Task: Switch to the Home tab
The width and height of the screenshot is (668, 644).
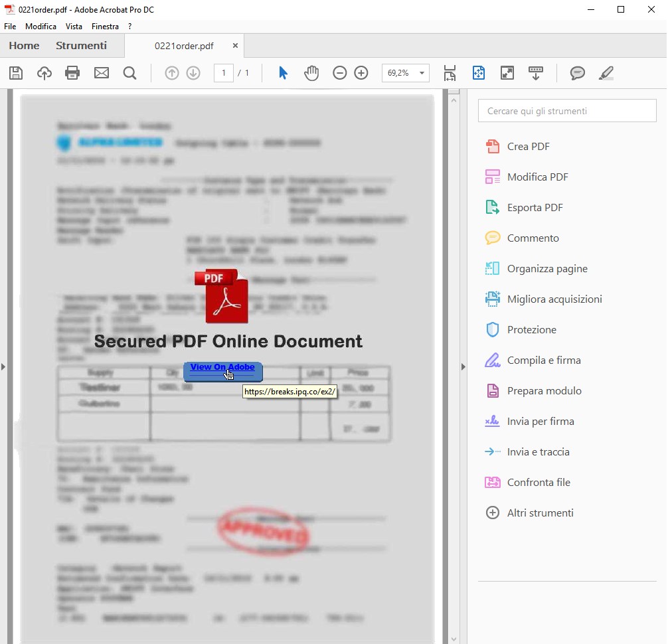Action: [24, 46]
